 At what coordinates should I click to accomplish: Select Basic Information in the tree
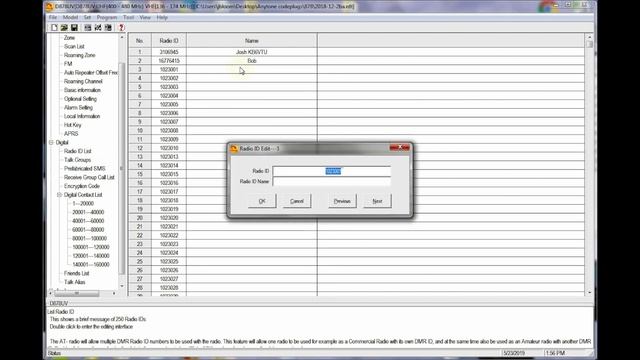coord(82,90)
